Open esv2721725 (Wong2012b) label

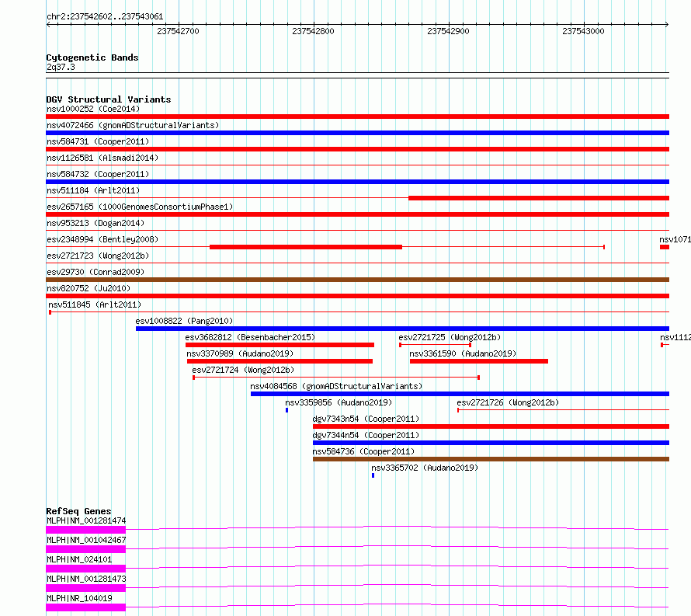450,337
